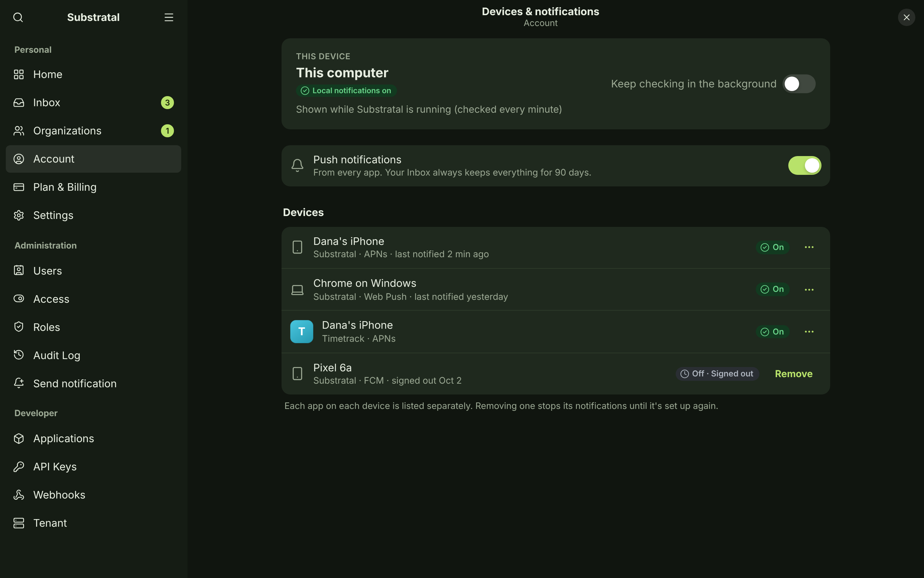Screen dimensions: 924x578
Task: Click the Tenant server icon
Action: [x=19, y=523]
